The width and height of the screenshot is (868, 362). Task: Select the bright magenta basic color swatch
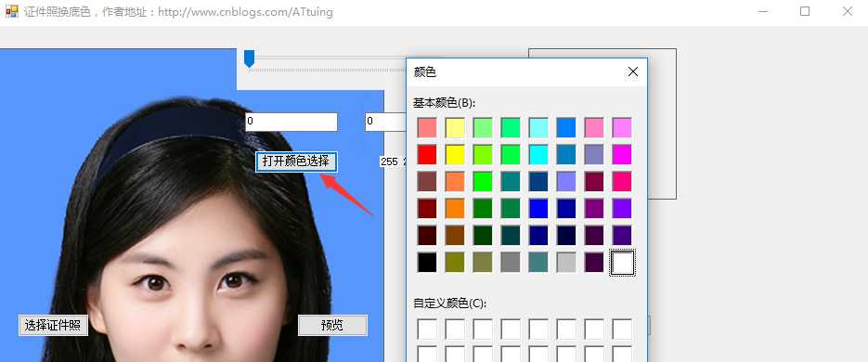click(622, 154)
